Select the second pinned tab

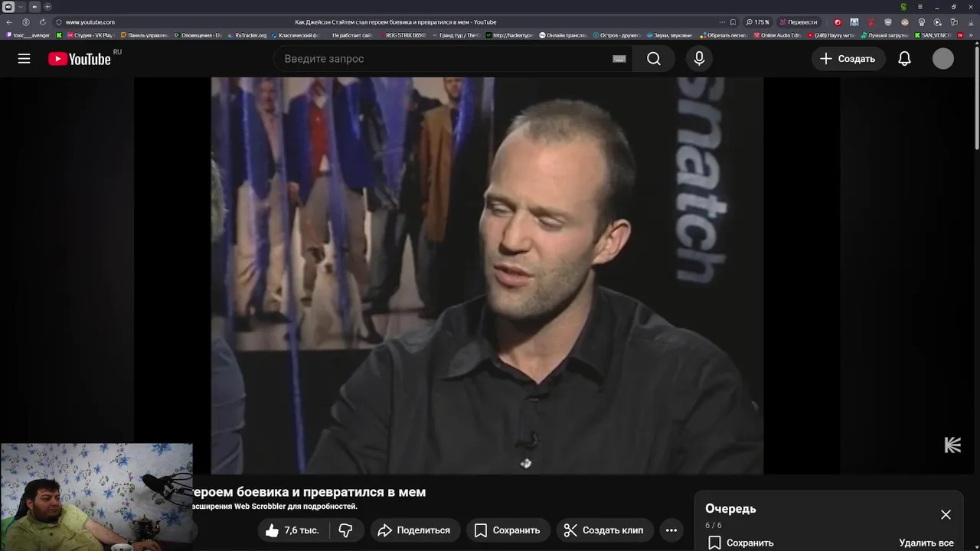[x=34, y=7]
